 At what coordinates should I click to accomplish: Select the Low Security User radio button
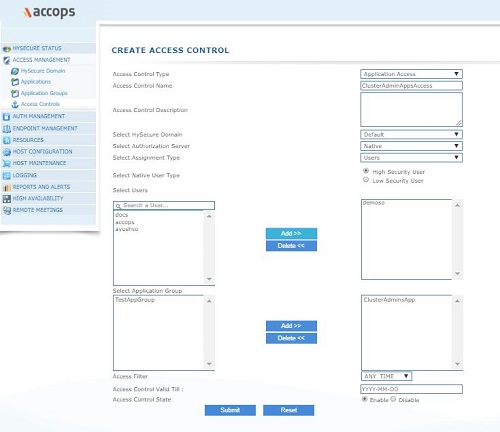click(x=366, y=180)
